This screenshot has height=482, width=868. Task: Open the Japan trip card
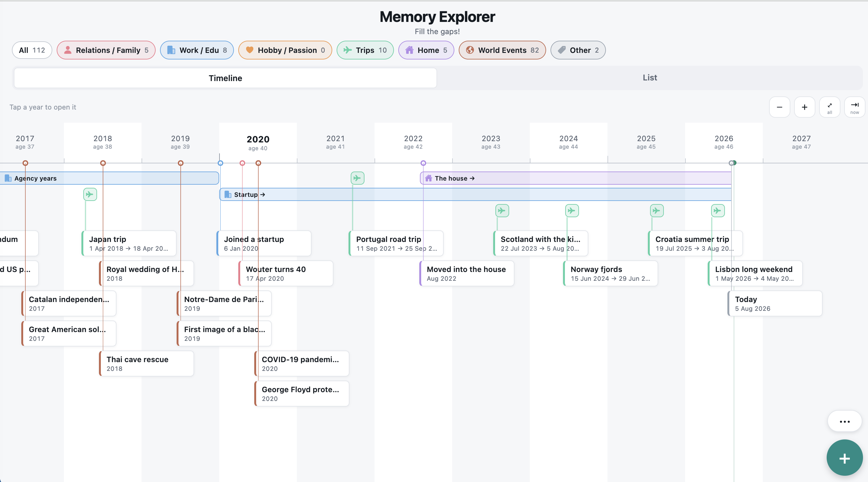(129, 244)
